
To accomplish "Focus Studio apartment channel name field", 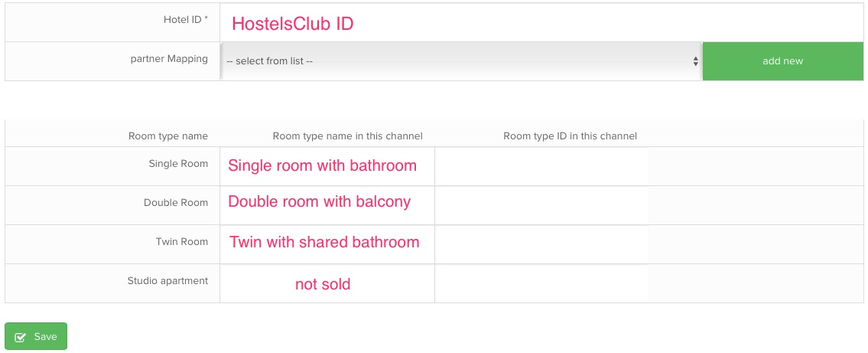I will pos(327,283).
